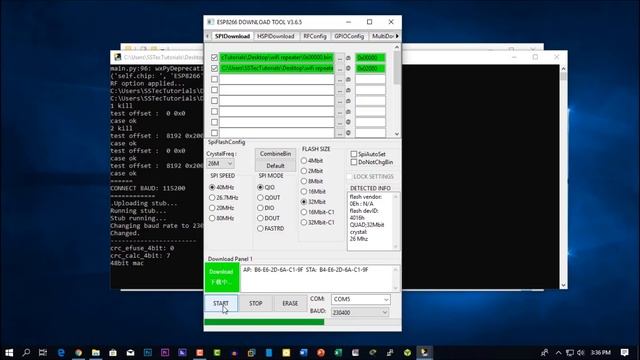The width and height of the screenshot is (640, 360).
Task: Click the STOP button
Action: (256, 303)
